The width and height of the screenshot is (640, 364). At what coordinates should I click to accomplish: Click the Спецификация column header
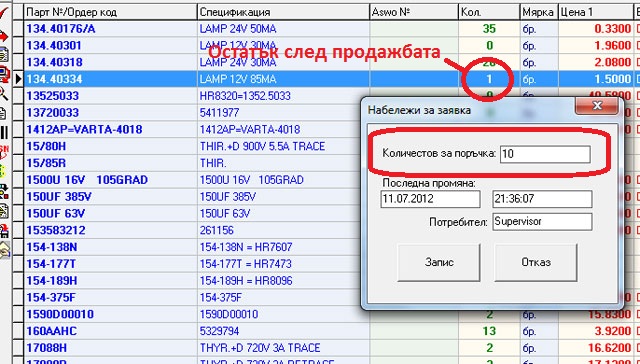click(284, 12)
